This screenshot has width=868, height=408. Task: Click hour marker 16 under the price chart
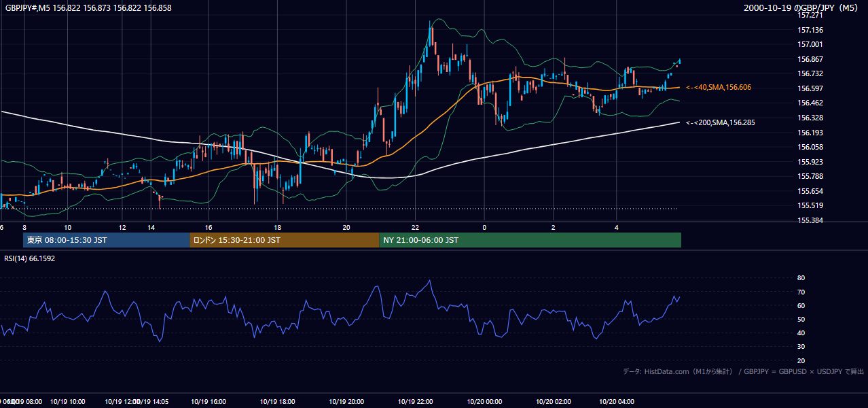pos(208,227)
